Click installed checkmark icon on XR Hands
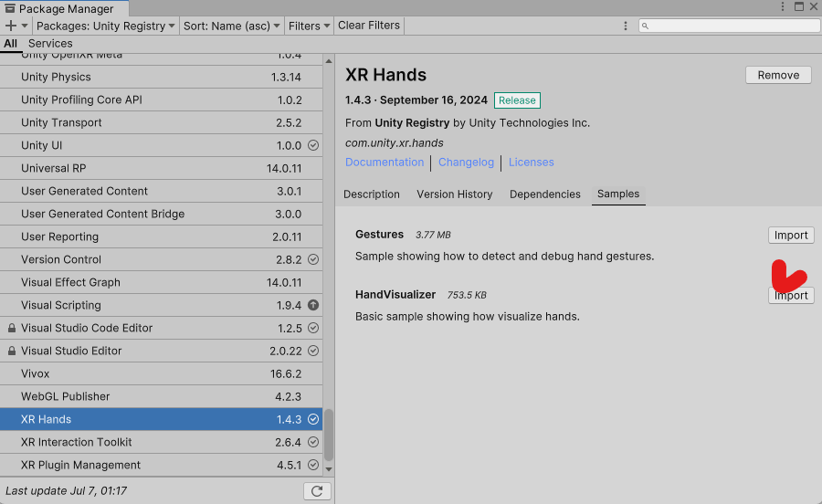Viewport: 822px width, 504px height. pos(313,419)
